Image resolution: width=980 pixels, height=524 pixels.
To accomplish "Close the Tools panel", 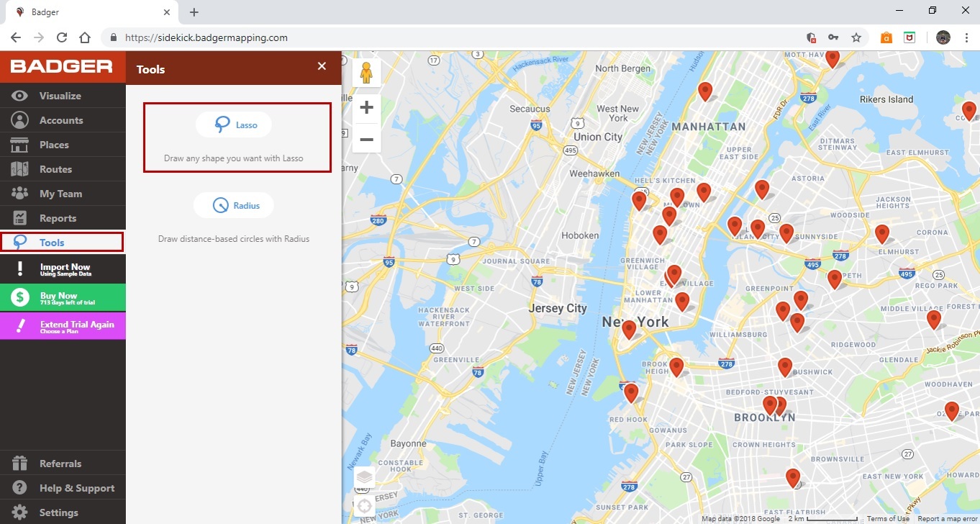I will (322, 65).
